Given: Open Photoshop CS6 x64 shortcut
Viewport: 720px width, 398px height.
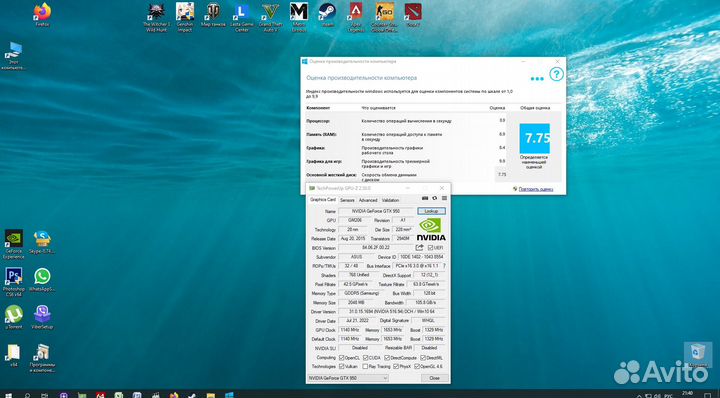Looking at the screenshot, I should point(14,282).
